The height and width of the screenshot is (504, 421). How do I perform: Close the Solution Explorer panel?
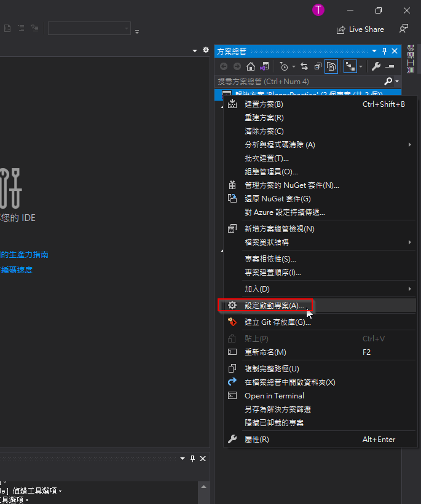point(395,51)
